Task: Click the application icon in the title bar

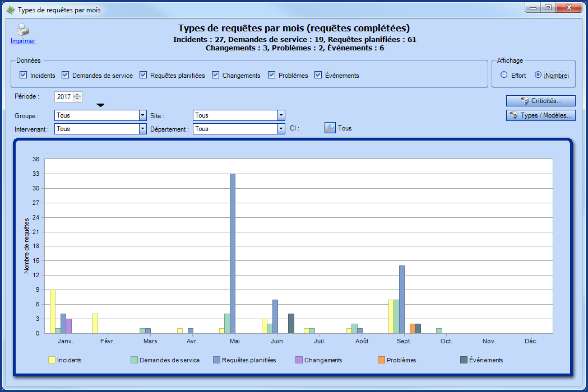Action: (x=9, y=8)
